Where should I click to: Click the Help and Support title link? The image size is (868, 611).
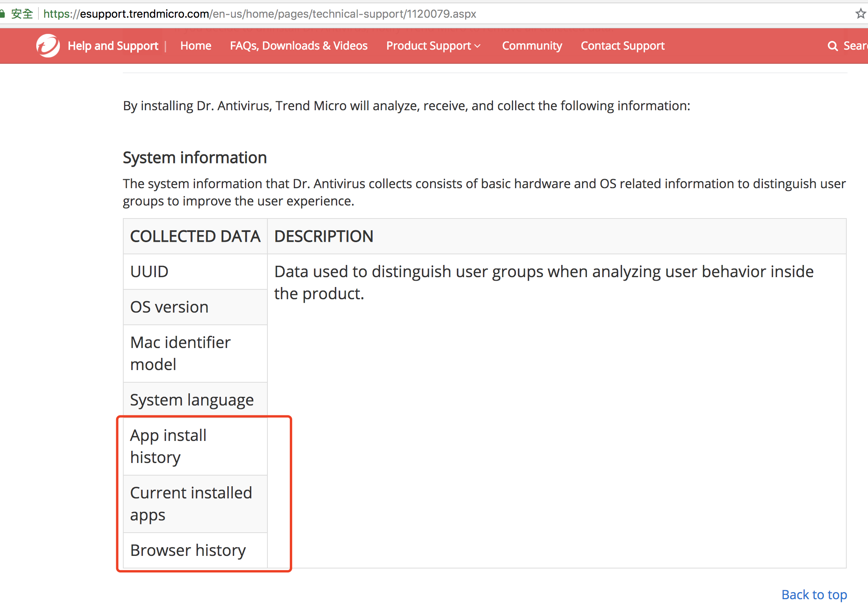pyautogui.click(x=113, y=46)
